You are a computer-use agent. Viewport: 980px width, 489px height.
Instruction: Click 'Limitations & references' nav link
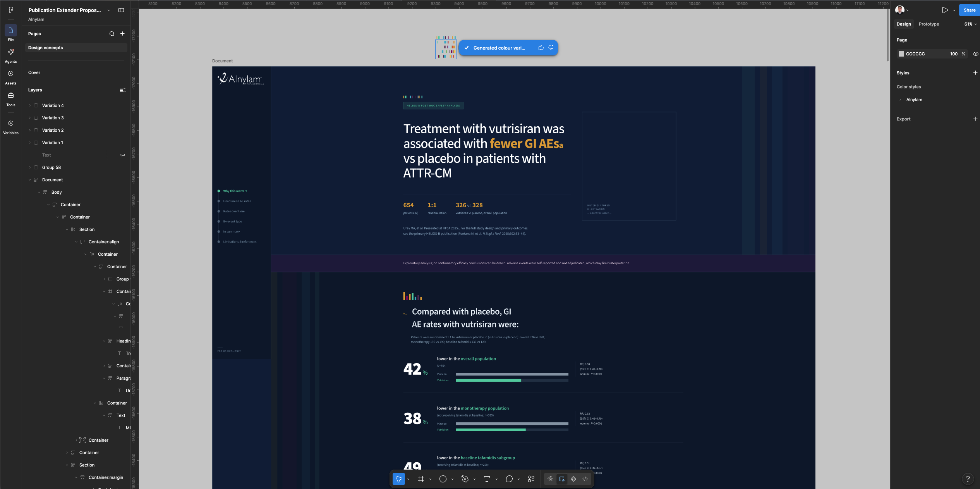point(240,242)
